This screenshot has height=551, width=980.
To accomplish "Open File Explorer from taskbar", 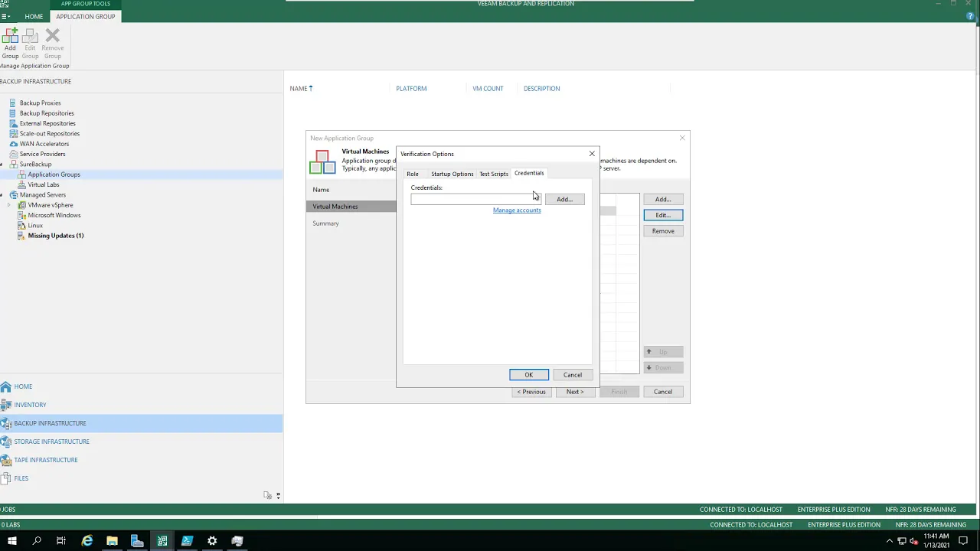I will click(x=112, y=541).
